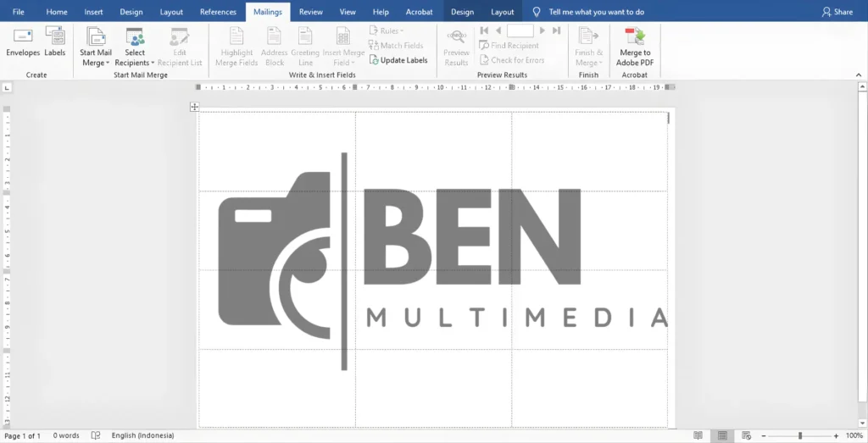The image size is (868, 443).
Task: Click the Envelopes icon in Create group
Action: coord(23,36)
